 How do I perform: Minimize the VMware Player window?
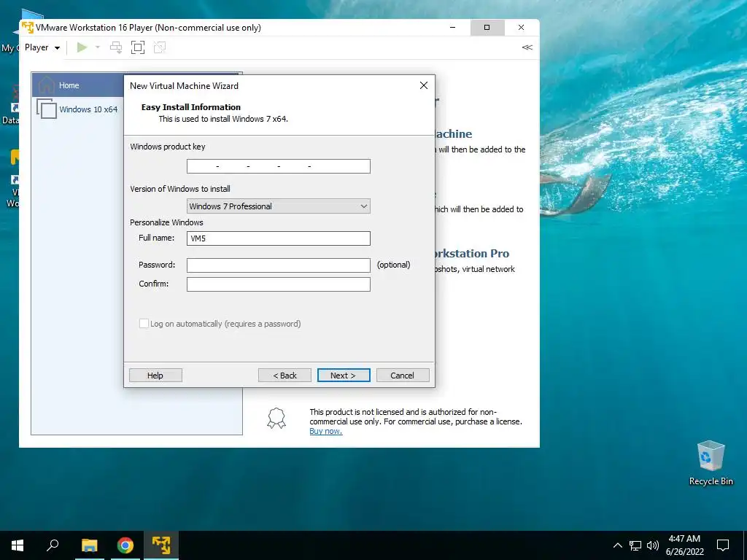coord(452,28)
